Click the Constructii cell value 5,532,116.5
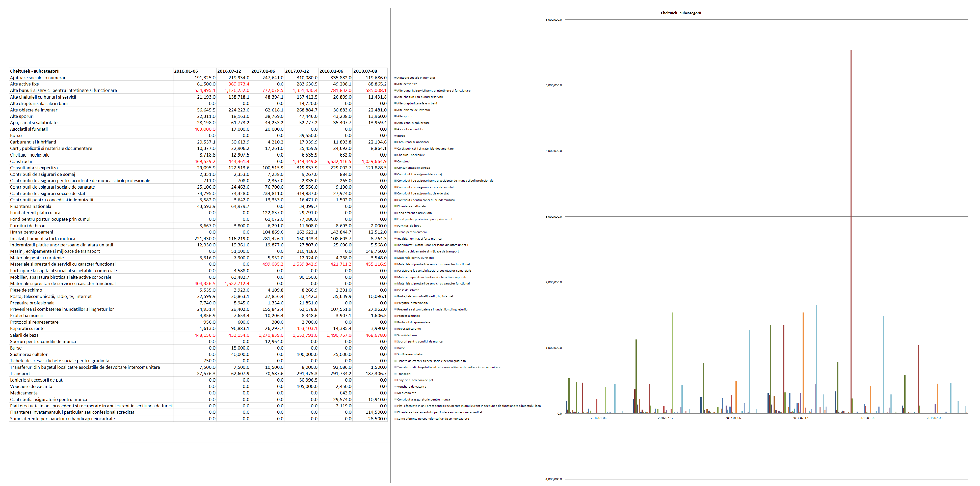Image resolution: width=980 pixels, height=486 pixels. click(339, 161)
